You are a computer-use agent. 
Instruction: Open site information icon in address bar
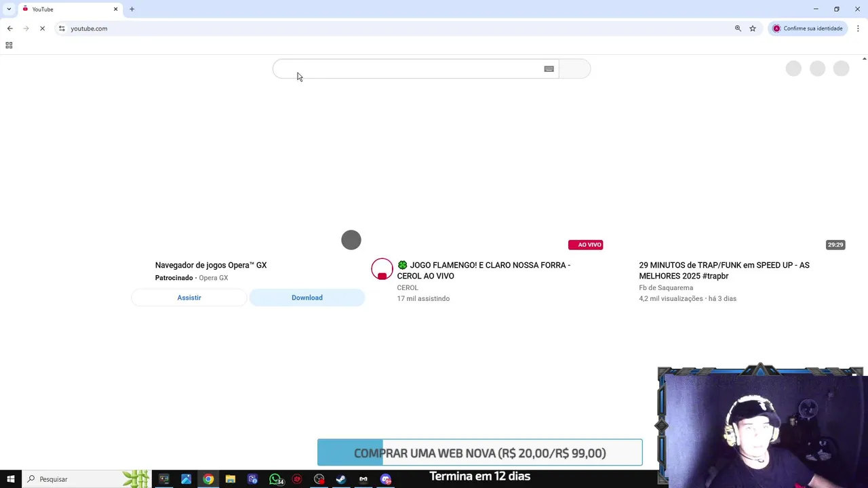pyautogui.click(x=62, y=28)
